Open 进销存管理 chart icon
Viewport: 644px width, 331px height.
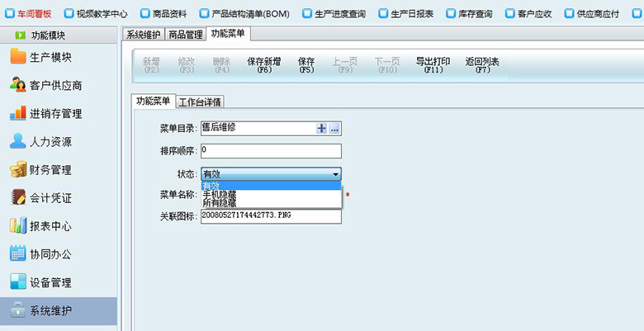17,113
